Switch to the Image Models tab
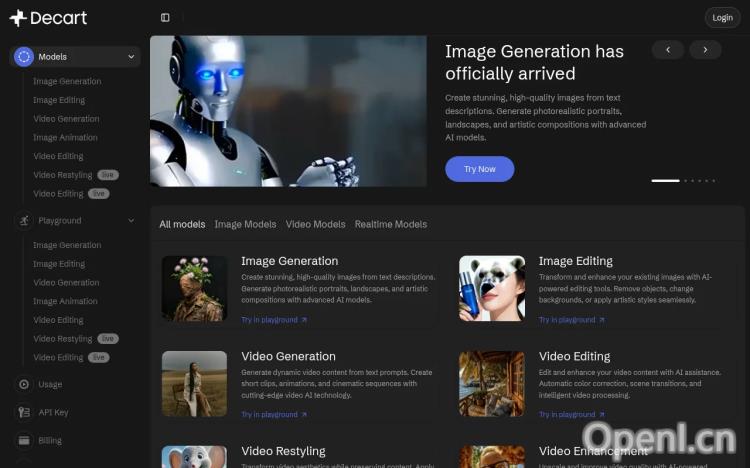Viewport: 750px width, 468px height. click(x=245, y=225)
